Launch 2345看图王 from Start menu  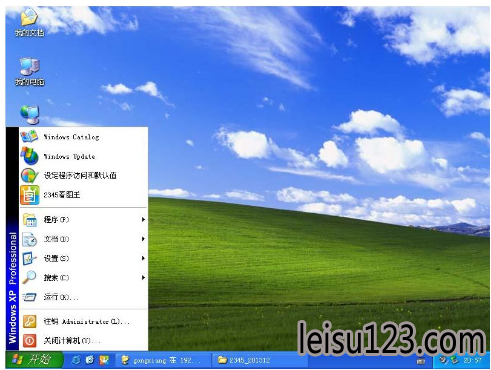(83, 195)
